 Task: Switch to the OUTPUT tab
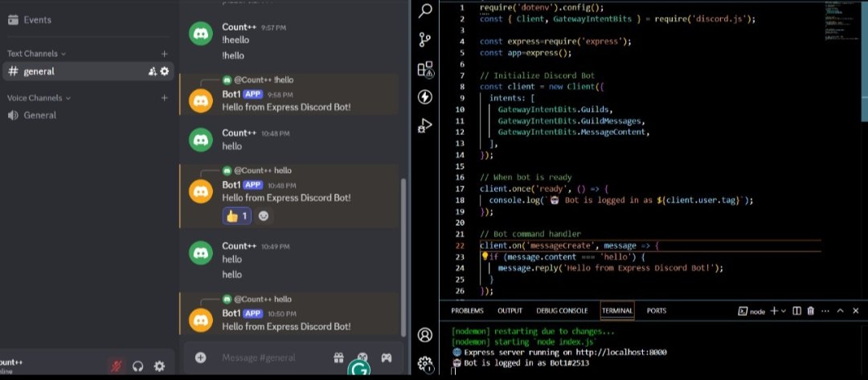tap(510, 311)
